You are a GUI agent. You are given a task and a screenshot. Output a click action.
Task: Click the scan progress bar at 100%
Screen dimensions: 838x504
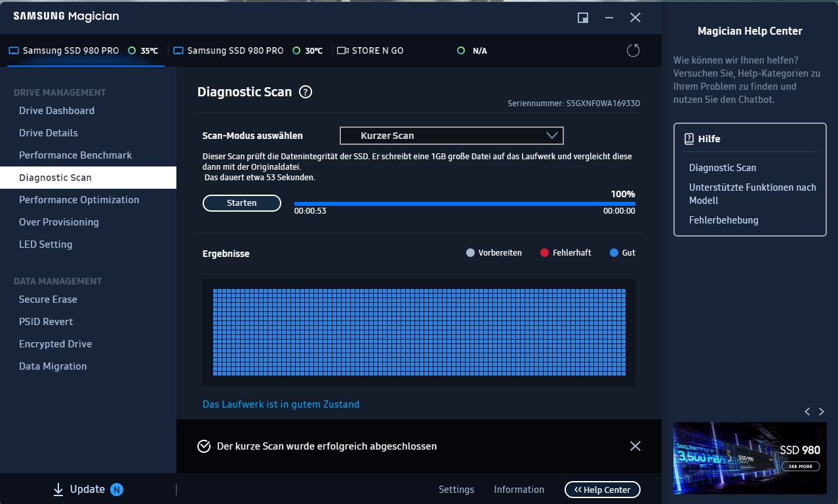point(464,204)
